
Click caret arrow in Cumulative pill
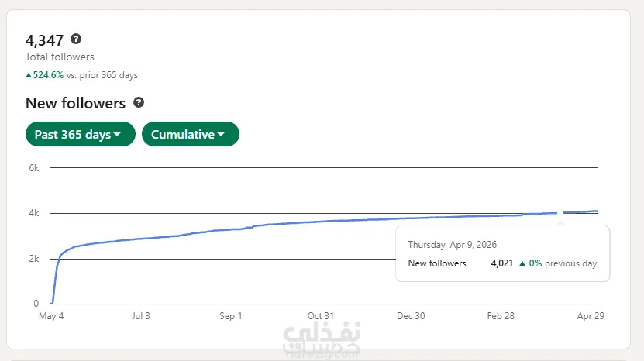coord(221,134)
